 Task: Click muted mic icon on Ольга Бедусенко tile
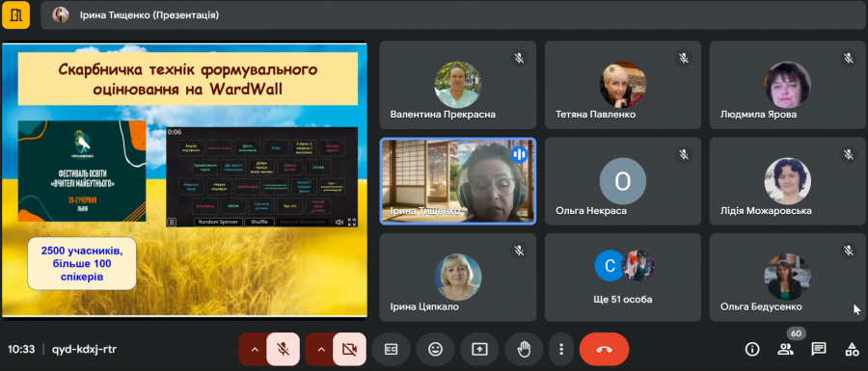849,251
